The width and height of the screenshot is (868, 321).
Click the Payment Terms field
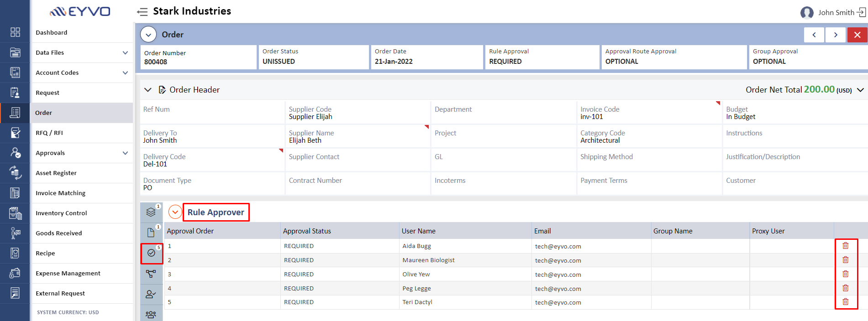pyautogui.click(x=649, y=183)
